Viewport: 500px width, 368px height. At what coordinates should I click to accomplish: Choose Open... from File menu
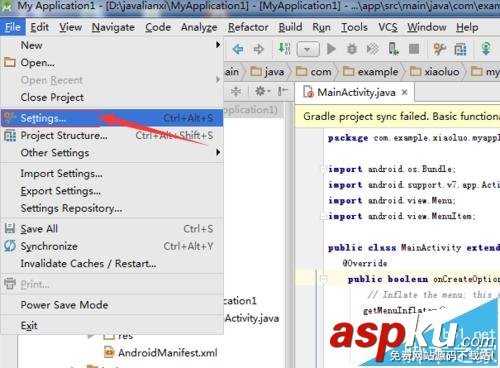coord(112,63)
